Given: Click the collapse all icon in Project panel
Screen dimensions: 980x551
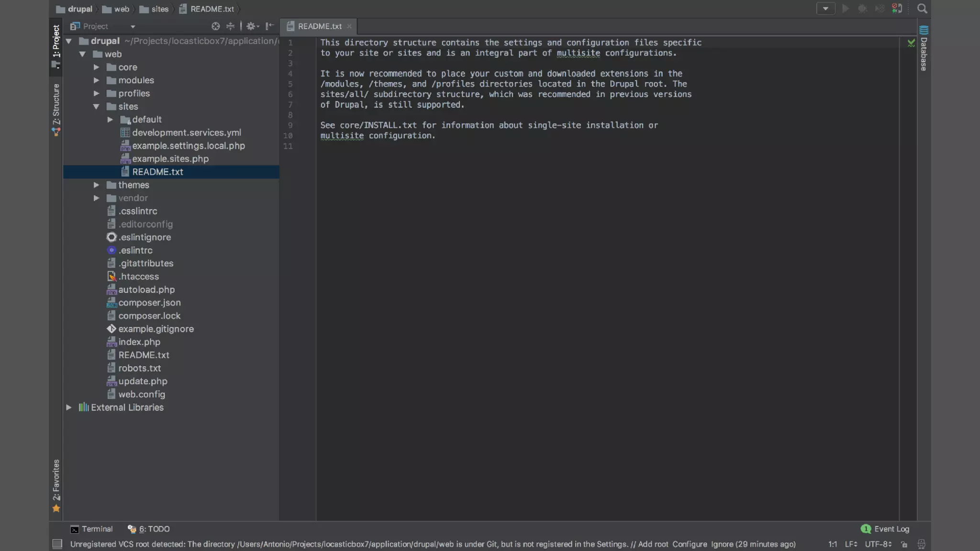Looking at the screenshot, I should (x=230, y=26).
